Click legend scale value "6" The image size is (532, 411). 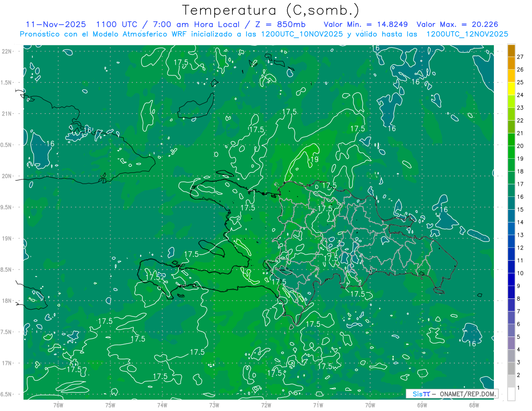click(519, 324)
